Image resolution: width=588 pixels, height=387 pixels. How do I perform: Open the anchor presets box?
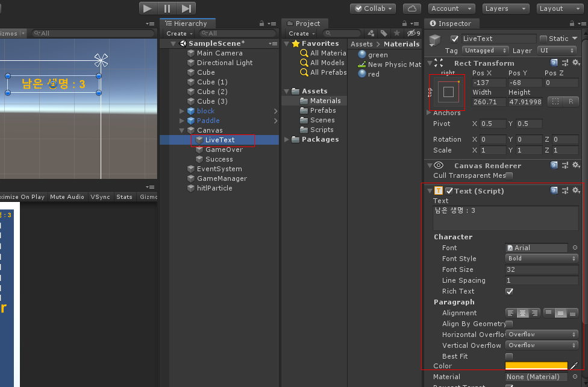(x=448, y=92)
